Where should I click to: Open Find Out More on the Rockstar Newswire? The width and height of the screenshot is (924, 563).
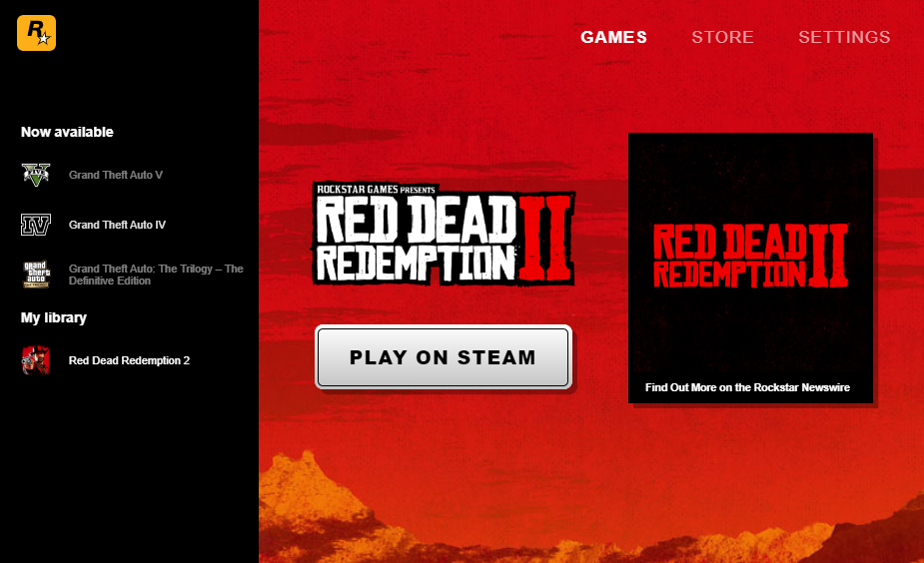tap(747, 387)
